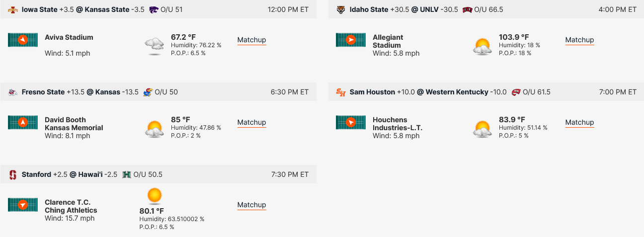Click the Allegiant Stadium wind direction field icon
Viewport: 644px width, 237px height.
[351, 40]
